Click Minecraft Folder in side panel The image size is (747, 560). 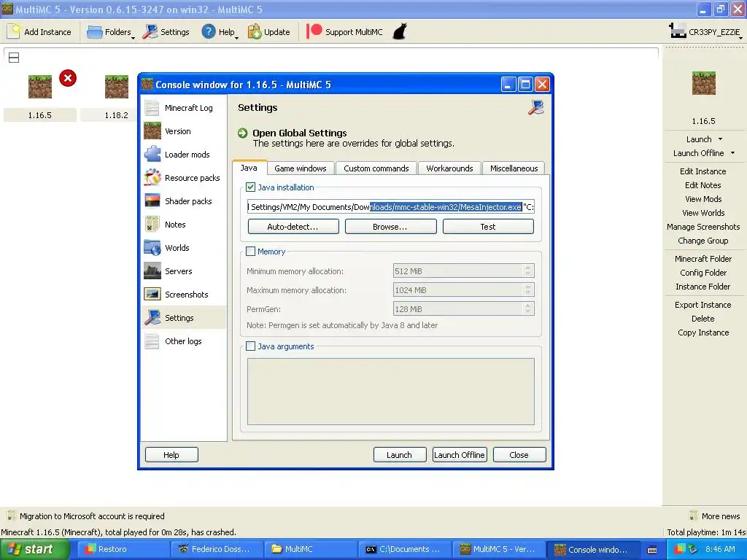[x=703, y=259]
